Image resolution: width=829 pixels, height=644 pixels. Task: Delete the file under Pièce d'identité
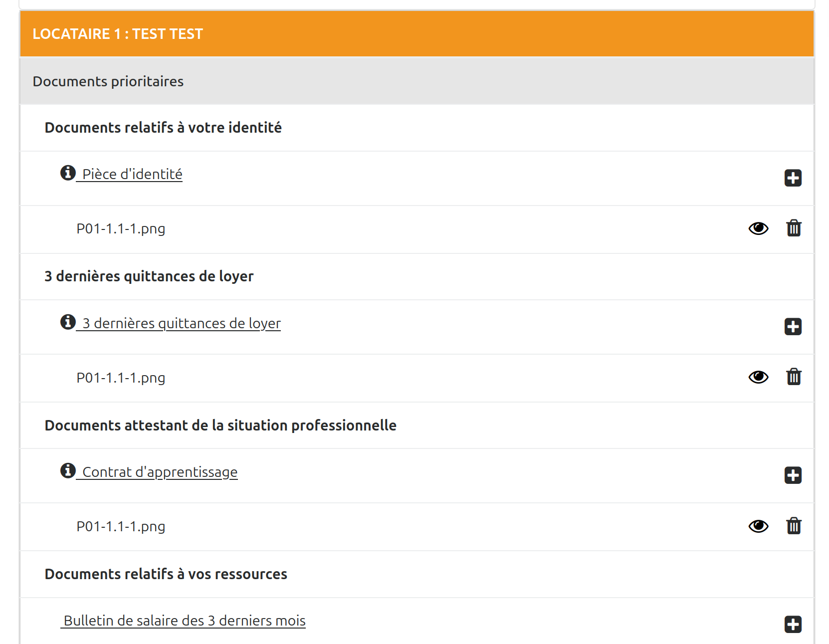pos(794,228)
